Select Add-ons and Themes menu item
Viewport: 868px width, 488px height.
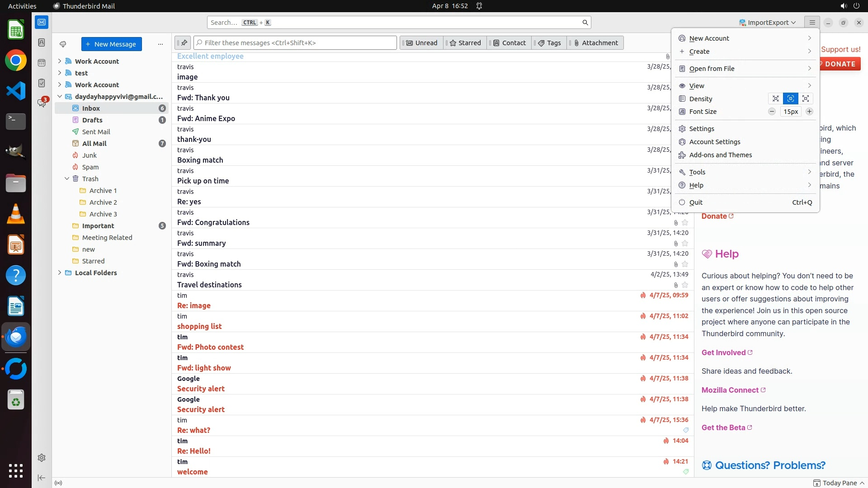click(x=720, y=155)
